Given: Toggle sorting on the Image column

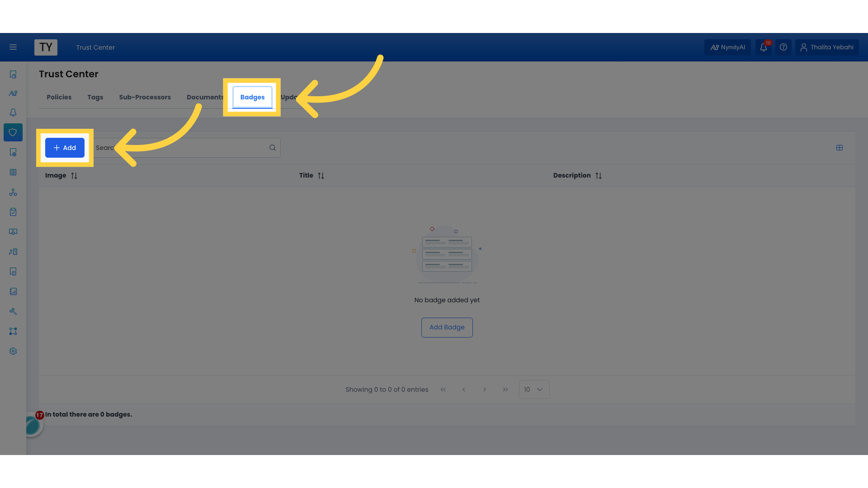Looking at the screenshot, I should pos(74,175).
